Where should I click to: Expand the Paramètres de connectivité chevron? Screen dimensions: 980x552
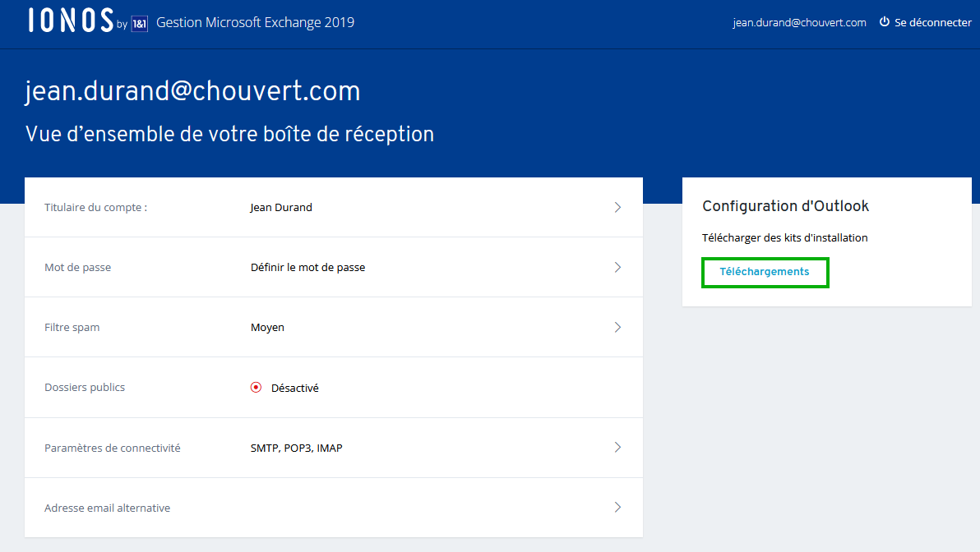pos(617,447)
